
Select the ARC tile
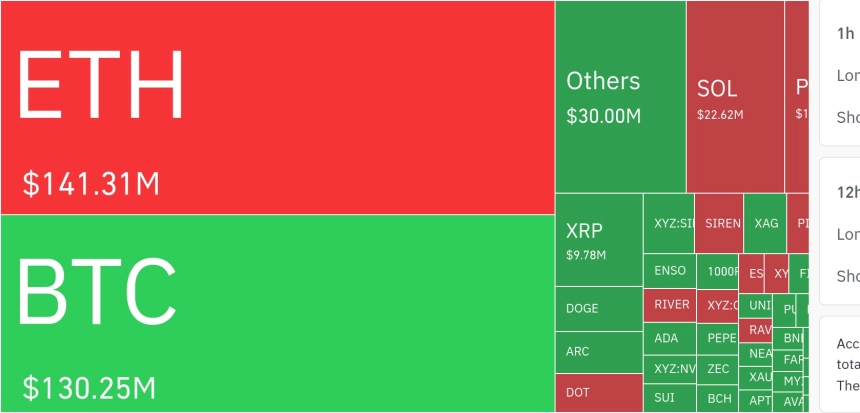pos(598,352)
